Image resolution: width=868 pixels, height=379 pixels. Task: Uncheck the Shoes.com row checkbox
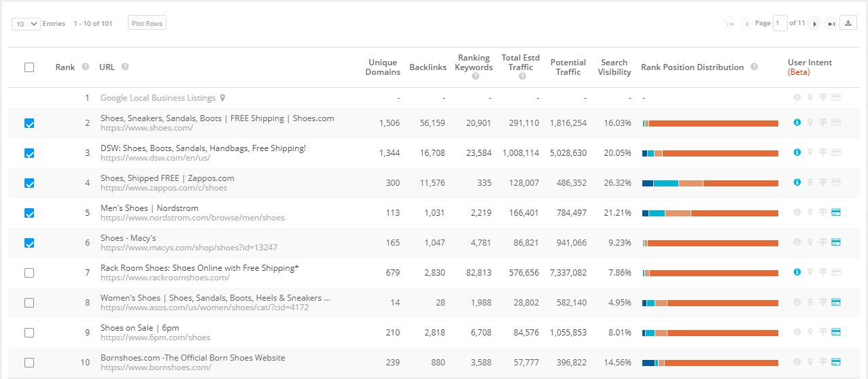tap(29, 123)
